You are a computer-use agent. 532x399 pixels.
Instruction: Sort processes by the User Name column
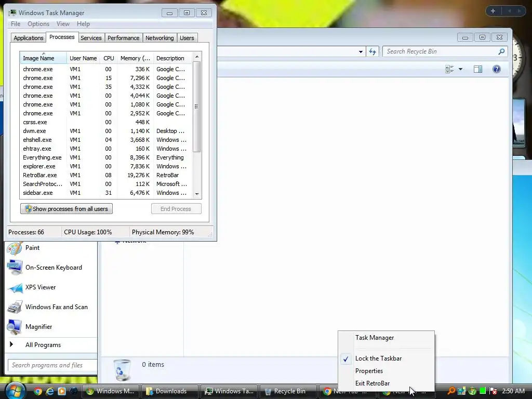tap(83, 58)
